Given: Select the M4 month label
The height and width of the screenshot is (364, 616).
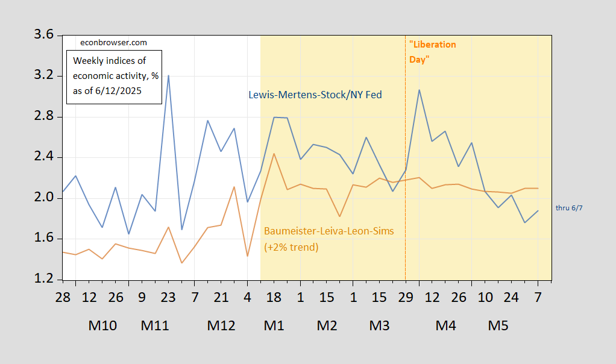Looking at the screenshot, I should point(445,326).
